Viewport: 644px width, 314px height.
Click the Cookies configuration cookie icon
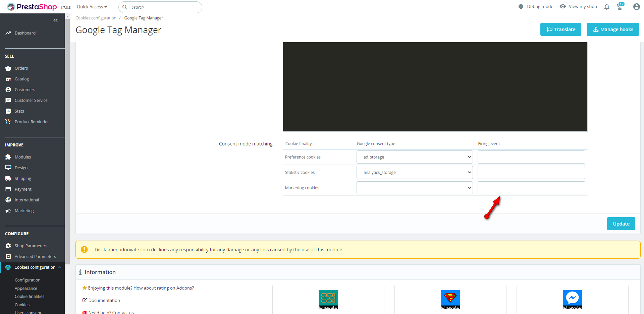pos(8,267)
